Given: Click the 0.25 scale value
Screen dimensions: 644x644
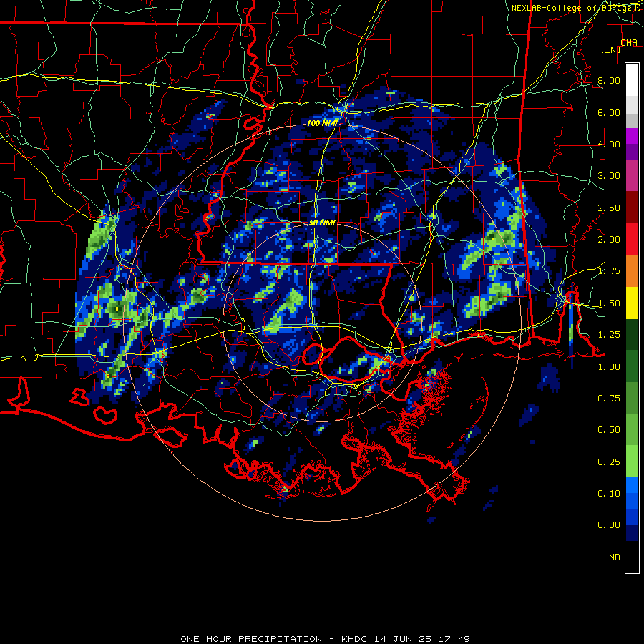Looking at the screenshot, I should tap(609, 462).
